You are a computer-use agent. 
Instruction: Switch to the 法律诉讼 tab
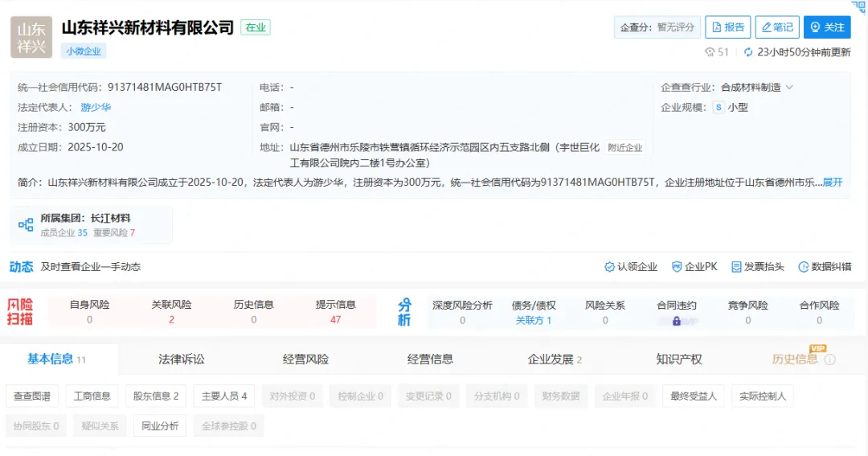pyautogui.click(x=182, y=359)
